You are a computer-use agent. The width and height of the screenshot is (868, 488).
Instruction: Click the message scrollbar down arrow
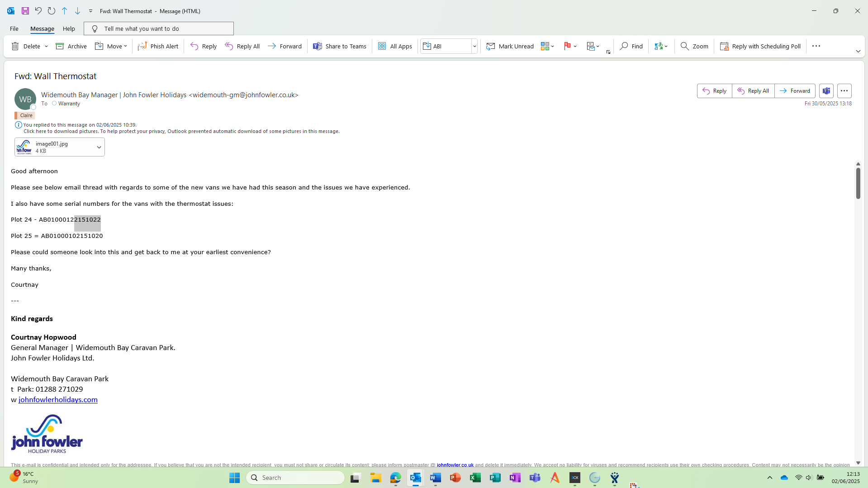858,463
